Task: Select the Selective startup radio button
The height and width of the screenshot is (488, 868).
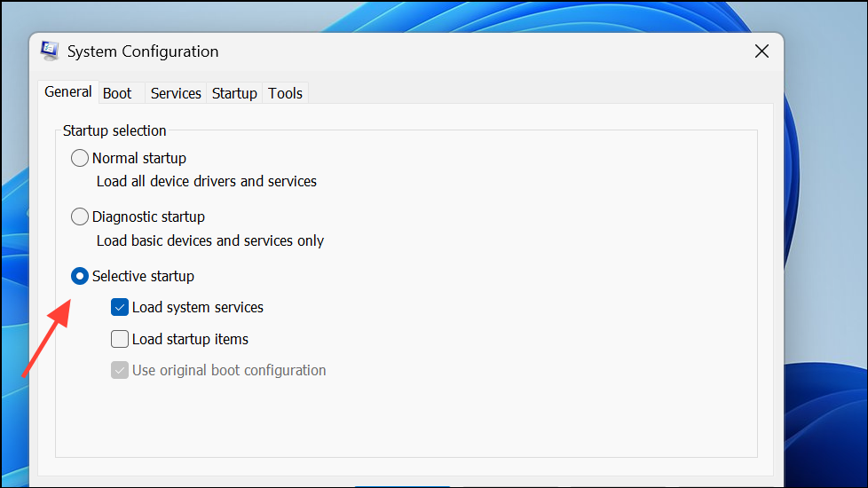Action: 80,276
